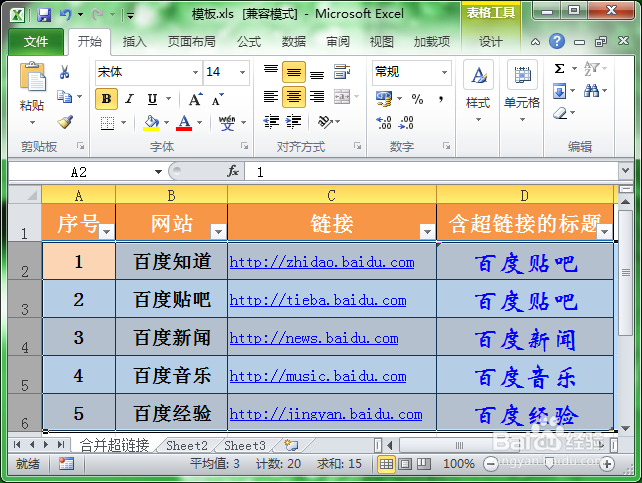Viewport: 642px width, 483px height.
Task: Toggle Underline formatting
Action: point(152,99)
